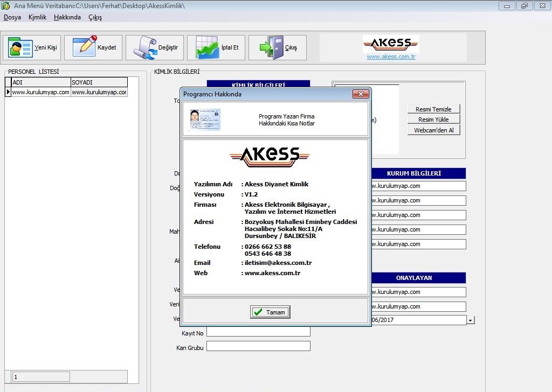Image resolution: width=552 pixels, height=392 pixels.
Task: Click the Resmi Temizle button
Action: (x=433, y=109)
